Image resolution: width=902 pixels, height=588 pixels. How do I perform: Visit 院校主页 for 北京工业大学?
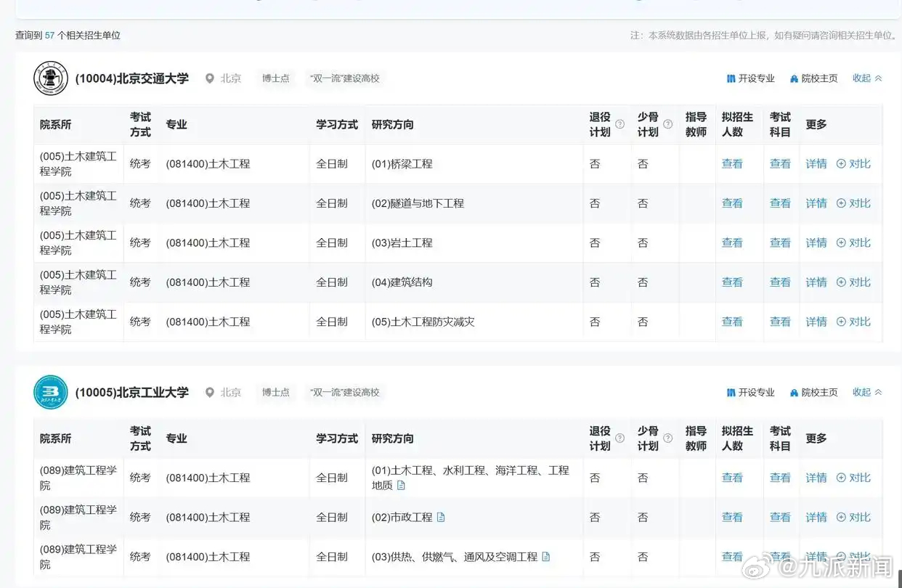click(x=813, y=393)
